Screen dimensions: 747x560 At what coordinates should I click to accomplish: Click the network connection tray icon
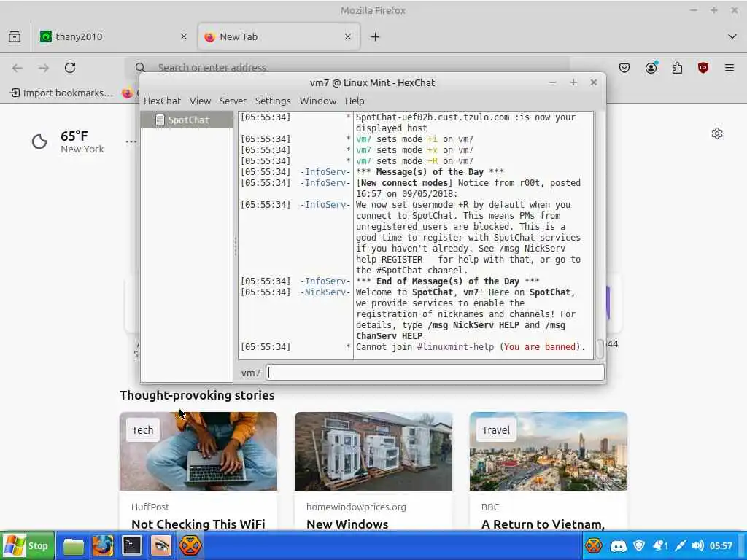(681, 545)
